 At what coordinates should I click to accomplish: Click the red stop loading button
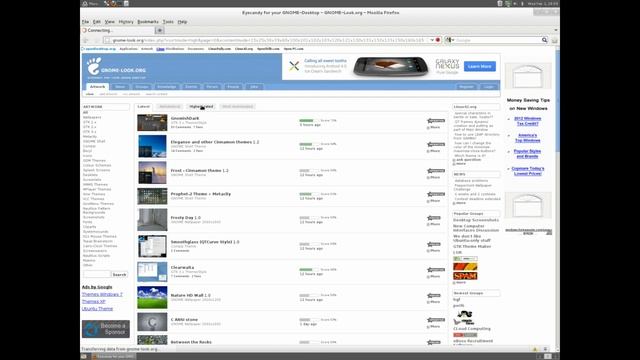click(x=438, y=40)
